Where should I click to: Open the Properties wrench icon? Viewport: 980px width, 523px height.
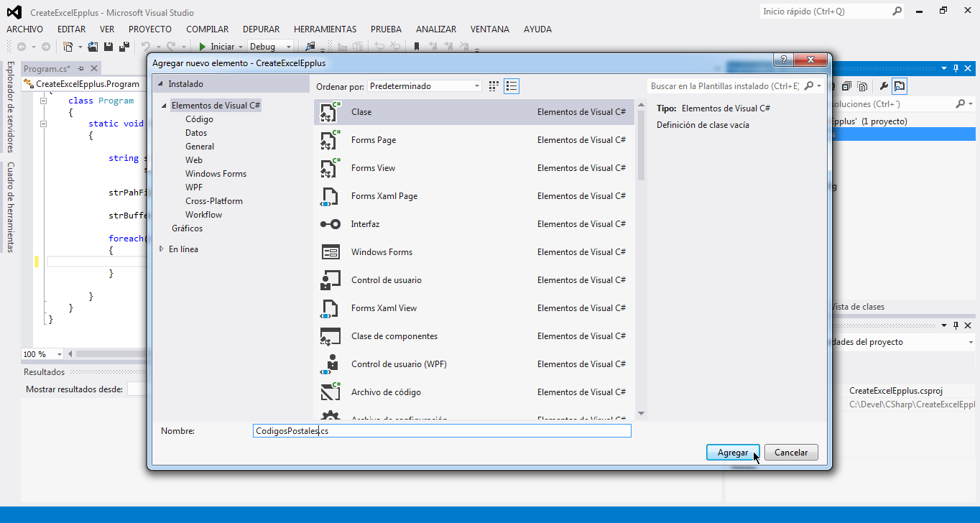[884, 86]
